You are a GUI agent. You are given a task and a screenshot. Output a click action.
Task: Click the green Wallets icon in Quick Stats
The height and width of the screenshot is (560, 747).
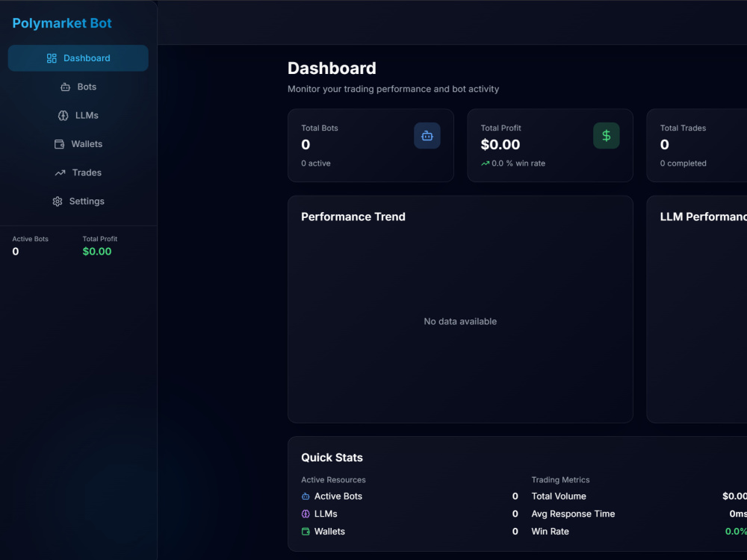click(306, 532)
